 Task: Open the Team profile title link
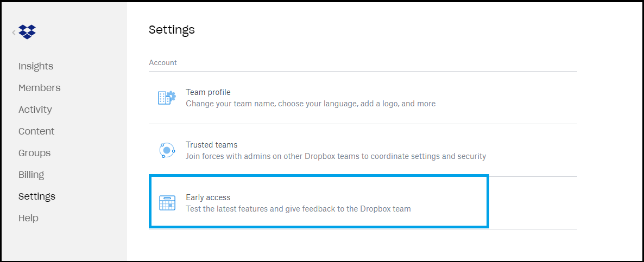coord(208,92)
